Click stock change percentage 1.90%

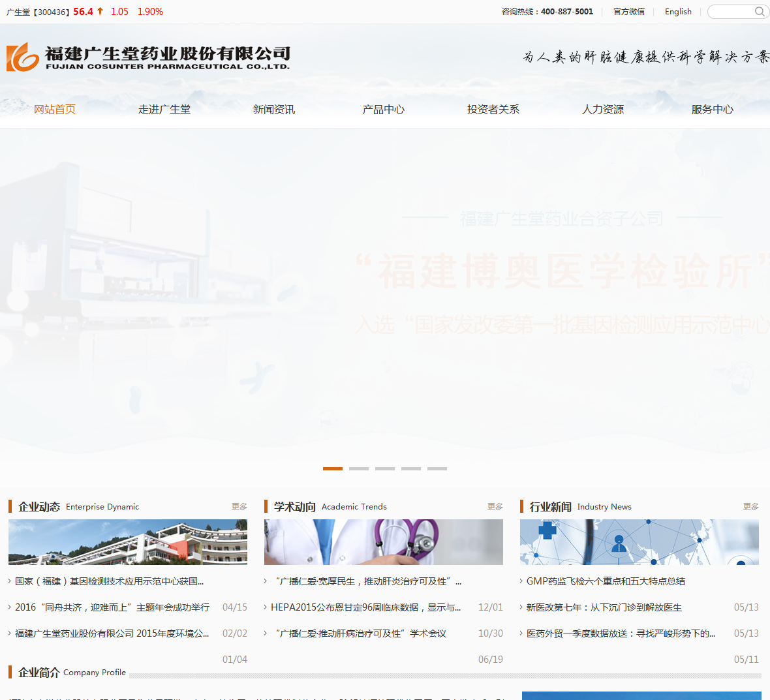pos(150,11)
